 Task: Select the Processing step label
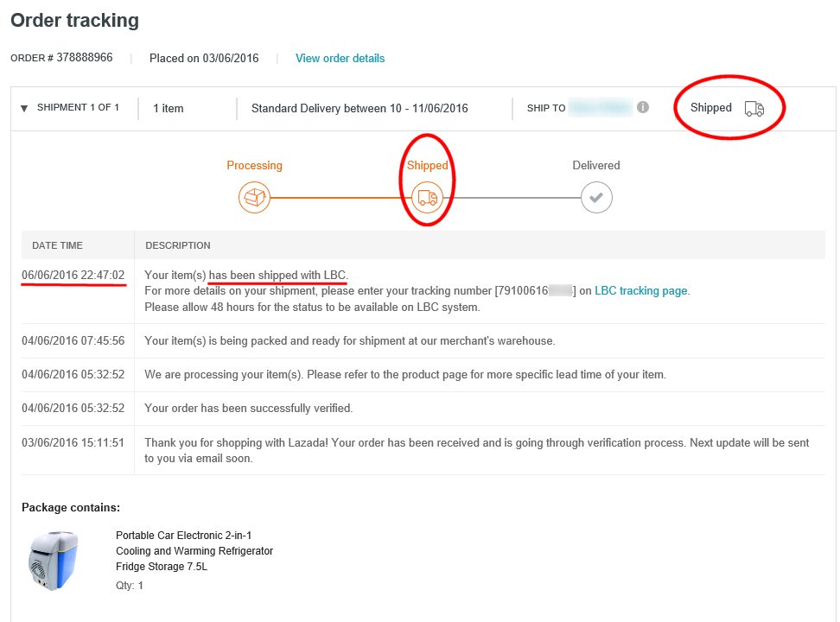point(254,165)
